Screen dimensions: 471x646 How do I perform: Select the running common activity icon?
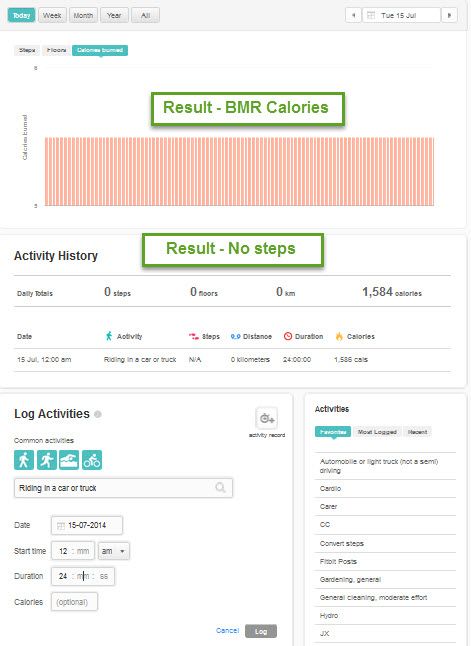tap(47, 460)
